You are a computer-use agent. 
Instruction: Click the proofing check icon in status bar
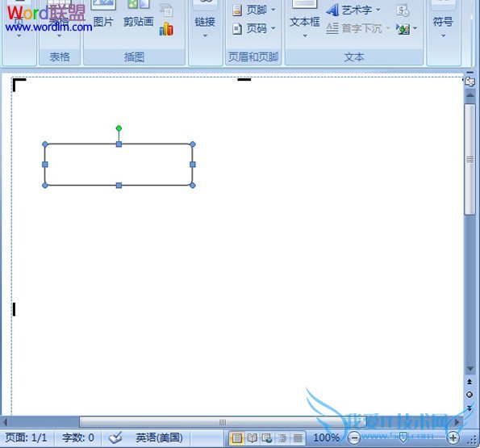point(115,438)
